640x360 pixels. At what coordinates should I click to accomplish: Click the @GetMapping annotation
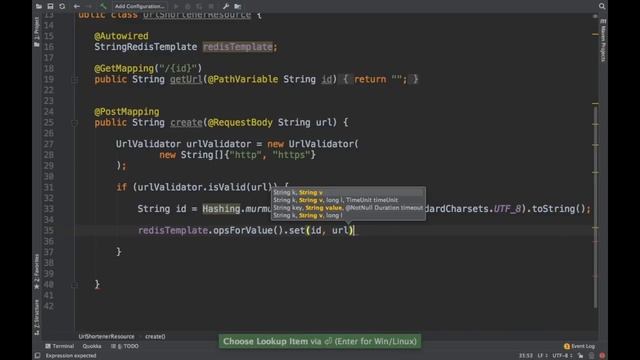(x=124, y=69)
